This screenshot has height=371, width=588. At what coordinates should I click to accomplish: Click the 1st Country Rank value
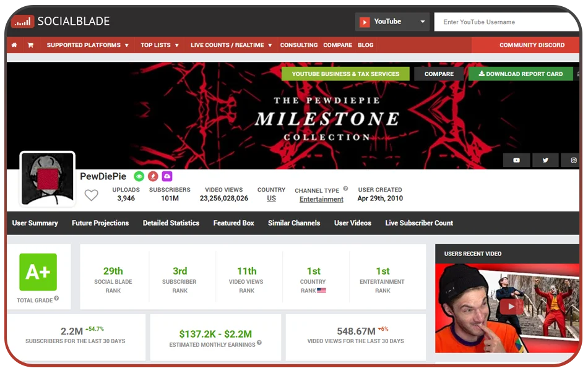point(314,271)
